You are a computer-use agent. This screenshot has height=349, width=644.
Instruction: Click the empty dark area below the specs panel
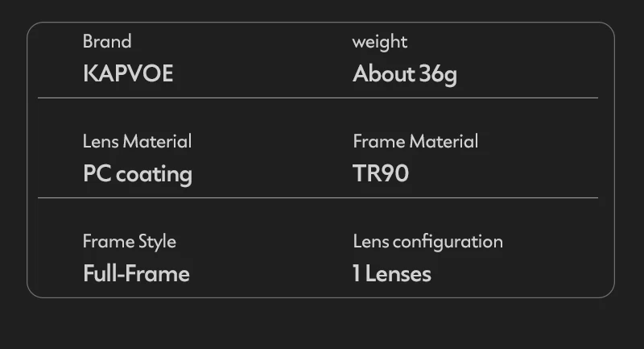coord(322,324)
